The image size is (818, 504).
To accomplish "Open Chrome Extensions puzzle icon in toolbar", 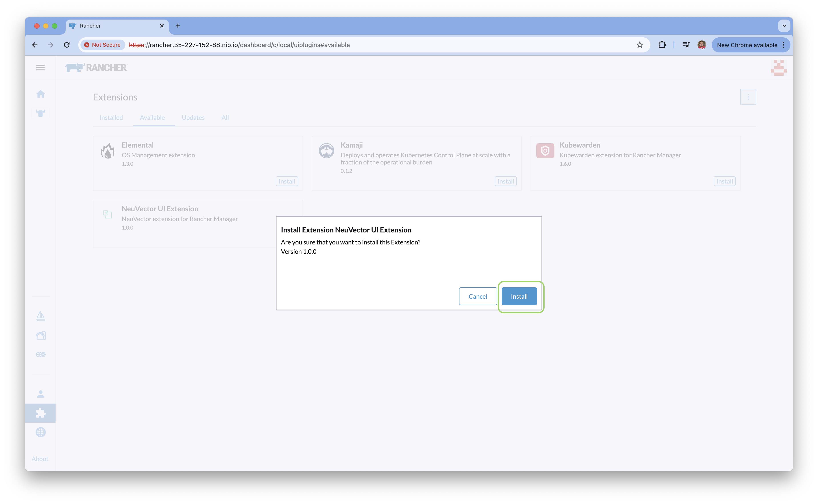I will click(x=662, y=45).
